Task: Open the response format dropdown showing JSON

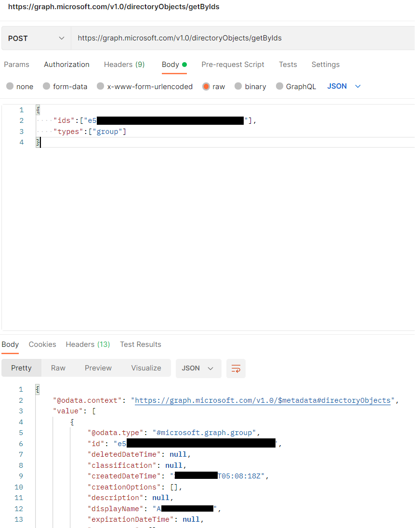Action: (x=198, y=368)
